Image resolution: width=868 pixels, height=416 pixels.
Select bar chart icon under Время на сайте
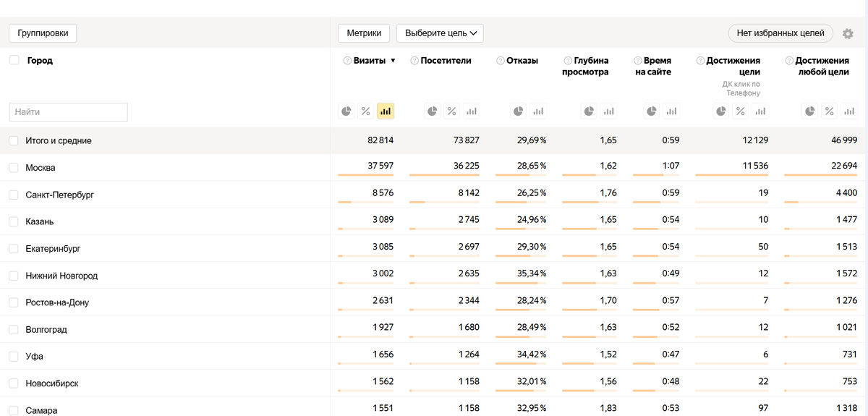pyautogui.click(x=672, y=111)
